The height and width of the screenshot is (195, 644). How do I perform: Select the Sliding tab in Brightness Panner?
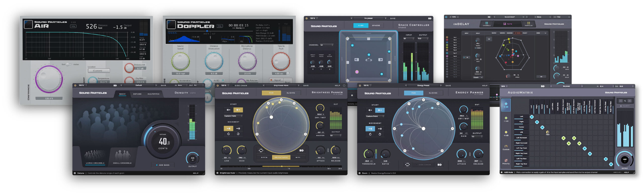[x=291, y=93]
